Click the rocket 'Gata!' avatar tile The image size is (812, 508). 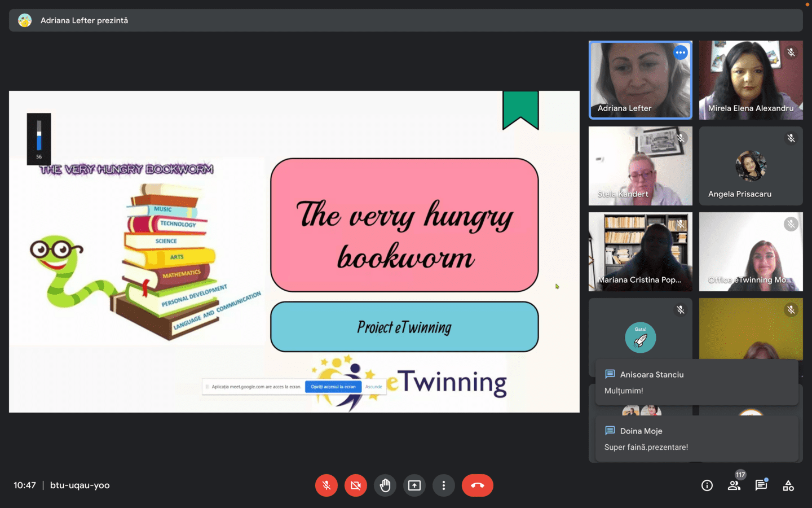[x=641, y=338]
